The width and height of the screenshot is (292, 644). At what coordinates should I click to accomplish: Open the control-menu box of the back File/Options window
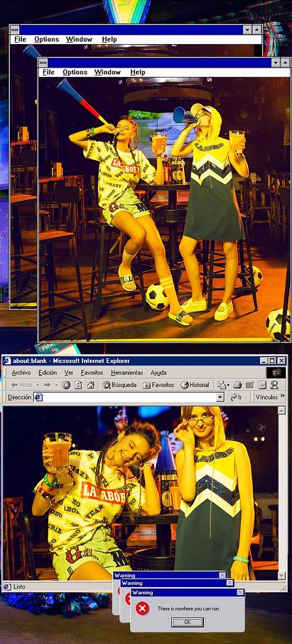click(14, 30)
